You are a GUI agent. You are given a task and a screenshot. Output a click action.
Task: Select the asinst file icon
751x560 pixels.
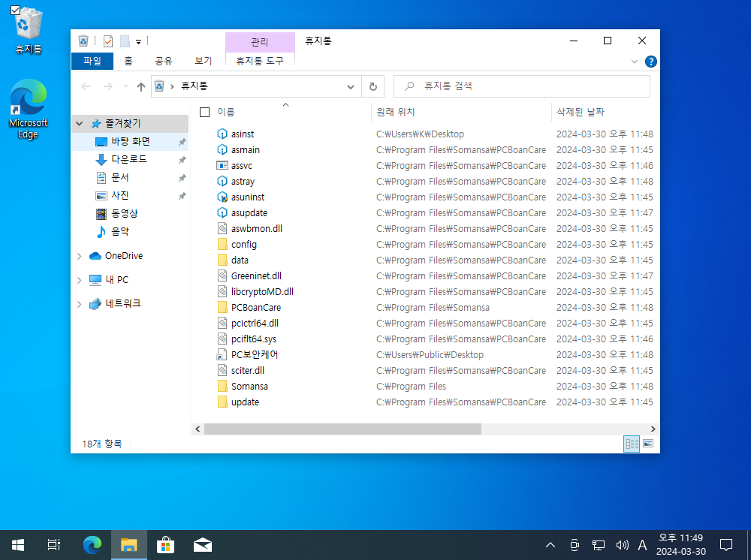click(x=222, y=134)
